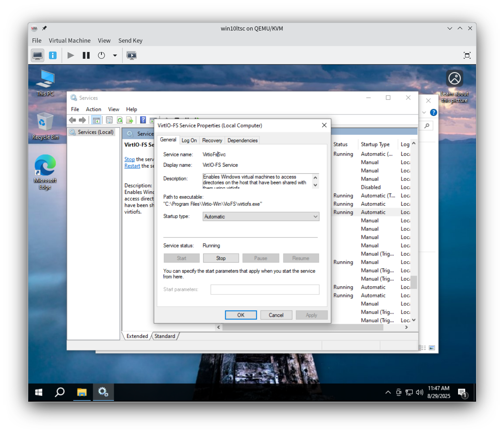Click the power shutdown icon in toolbar
The width and height of the screenshot is (504, 435).
[x=101, y=55]
